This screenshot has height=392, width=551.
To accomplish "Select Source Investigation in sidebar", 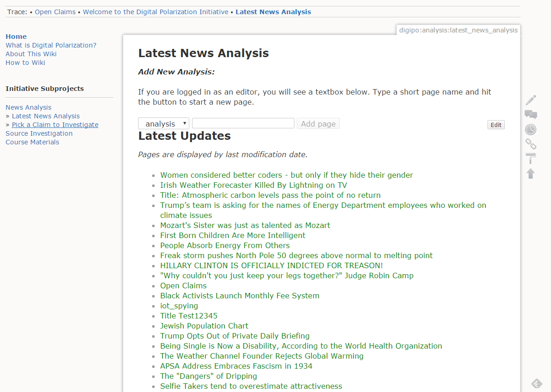I will pos(39,133).
